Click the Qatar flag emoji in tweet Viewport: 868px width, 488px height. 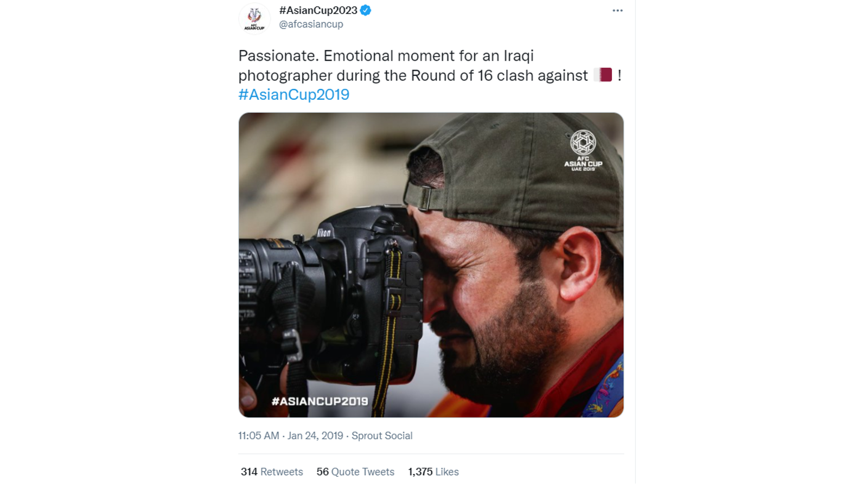[x=603, y=75]
